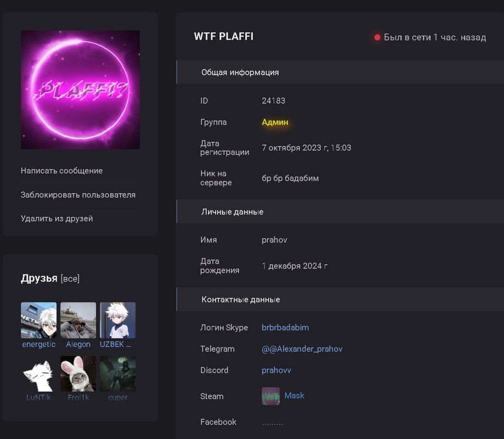Click the Discord field label
The image size is (504, 439).
(x=214, y=370)
